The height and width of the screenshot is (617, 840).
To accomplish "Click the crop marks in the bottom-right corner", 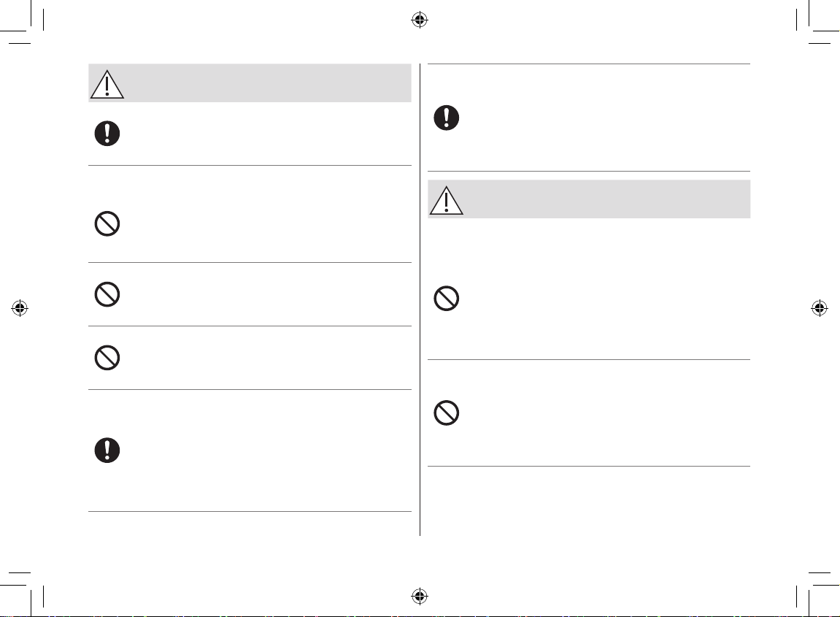I will (x=817, y=594).
